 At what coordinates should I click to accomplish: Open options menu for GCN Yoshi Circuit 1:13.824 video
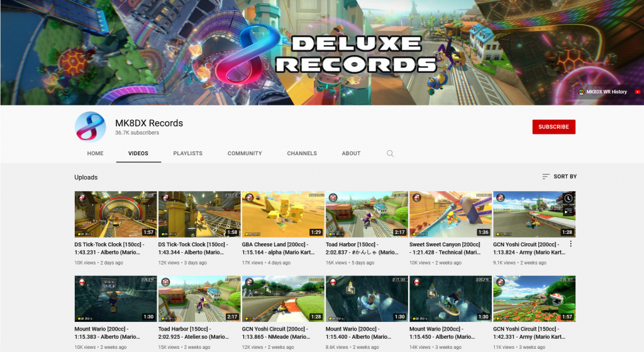pyautogui.click(x=570, y=244)
